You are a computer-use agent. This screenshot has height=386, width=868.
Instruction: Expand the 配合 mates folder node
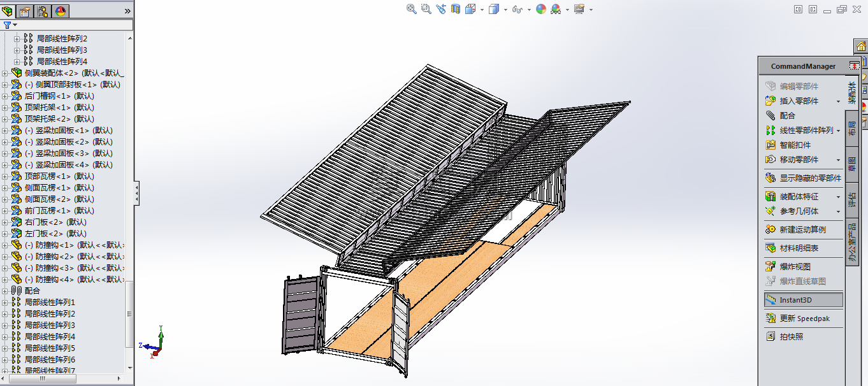(x=5, y=290)
